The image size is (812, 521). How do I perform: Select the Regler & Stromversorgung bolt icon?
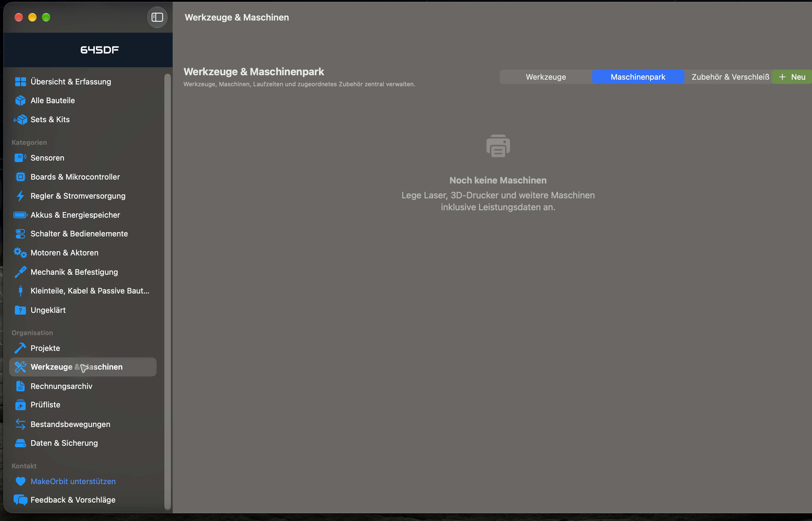(x=20, y=196)
